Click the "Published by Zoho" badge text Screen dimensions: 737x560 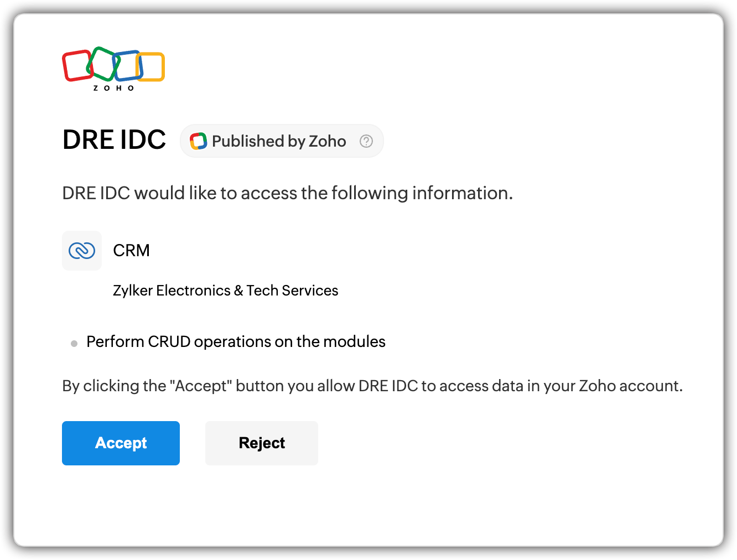tap(279, 141)
